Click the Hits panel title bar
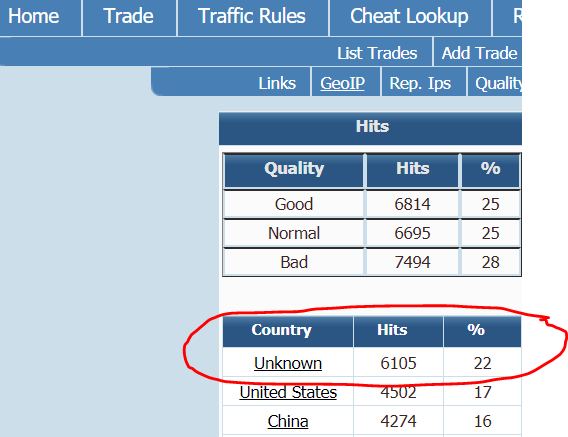Screen dimensions: 568x437 click(370, 129)
